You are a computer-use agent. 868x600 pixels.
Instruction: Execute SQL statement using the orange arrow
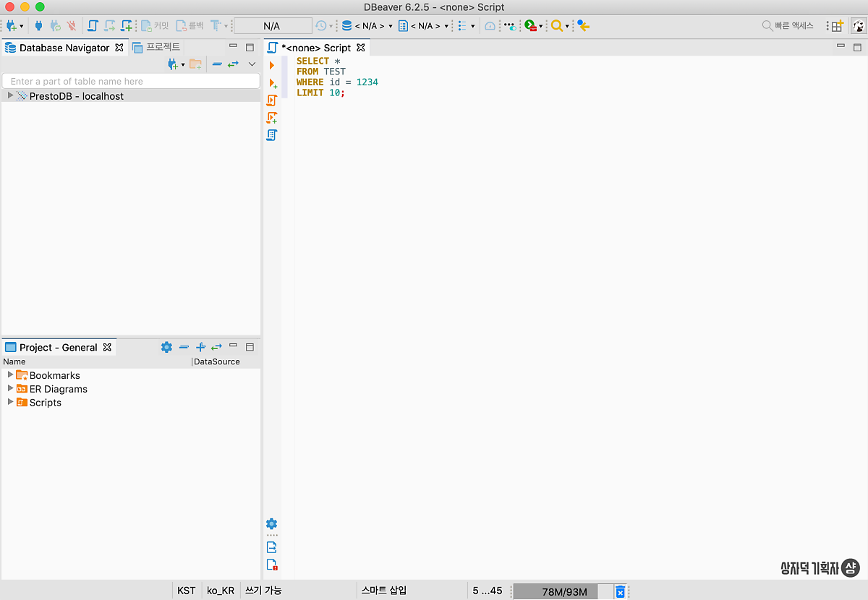[x=272, y=65]
